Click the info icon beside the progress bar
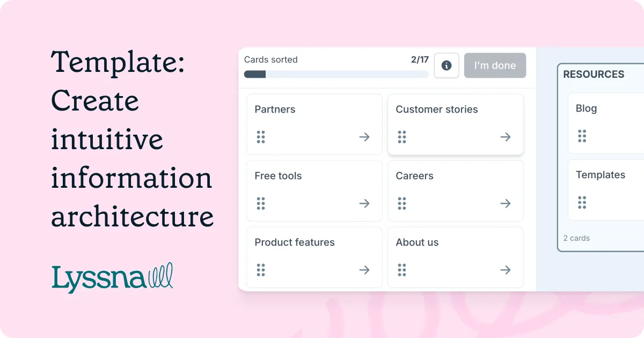The image size is (644, 338). click(447, 65)
